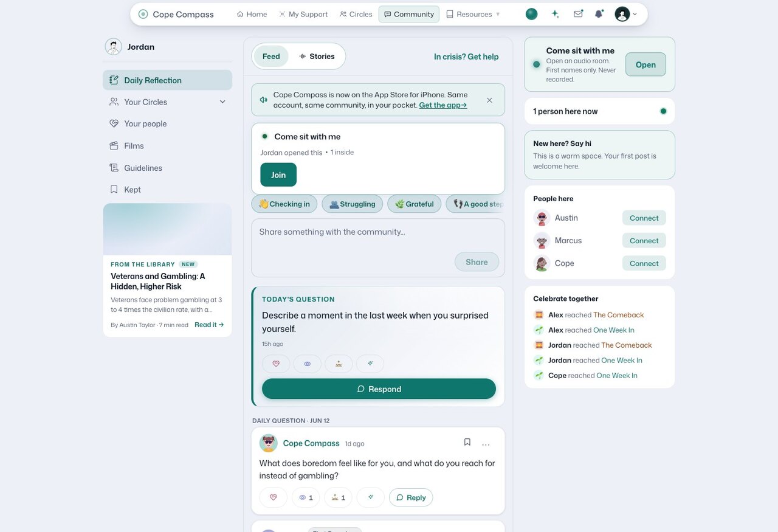The height and width of the screenshot is (532, 778).
Task: Add linked-circles reaction to Today's Question
Action: click(308, 364)
